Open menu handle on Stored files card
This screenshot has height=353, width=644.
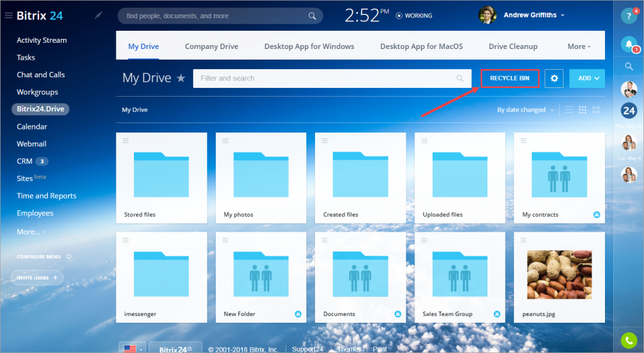126,141
